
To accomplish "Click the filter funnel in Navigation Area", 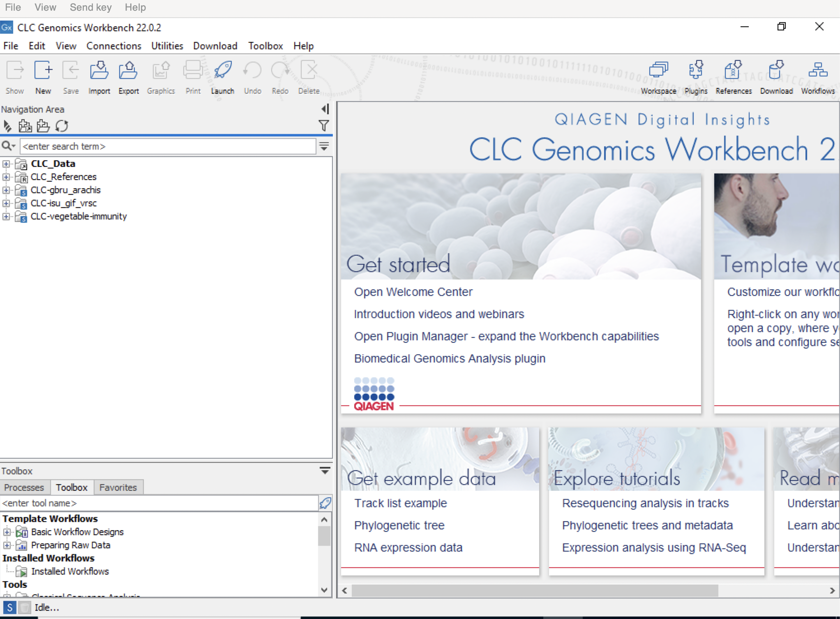I will (324, 125).
